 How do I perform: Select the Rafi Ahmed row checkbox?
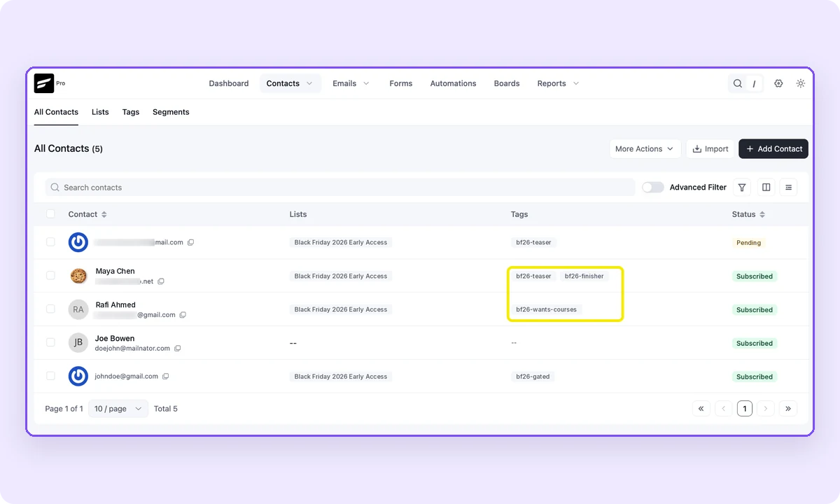[x=50, y=309]
